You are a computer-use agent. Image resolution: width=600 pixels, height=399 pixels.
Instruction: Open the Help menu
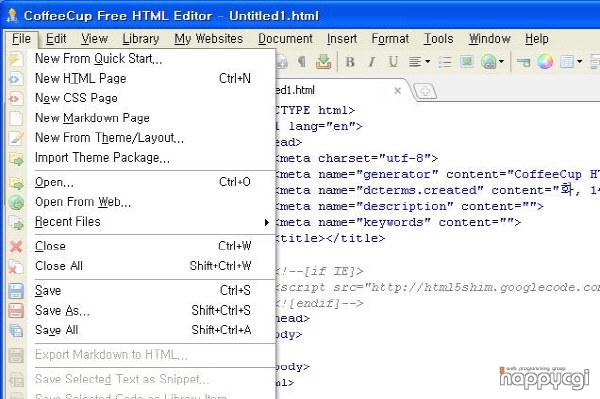[536, 39]
